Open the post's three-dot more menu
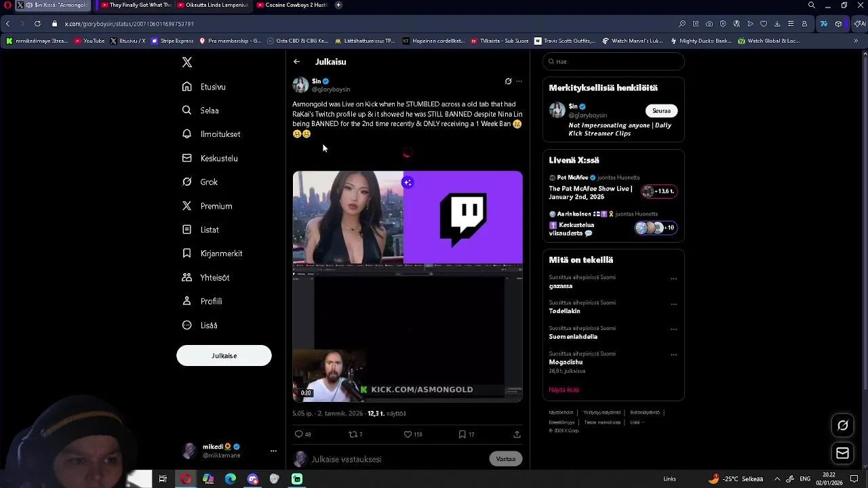868x488 pixels. pyautogui.click(x=519, y=81)
